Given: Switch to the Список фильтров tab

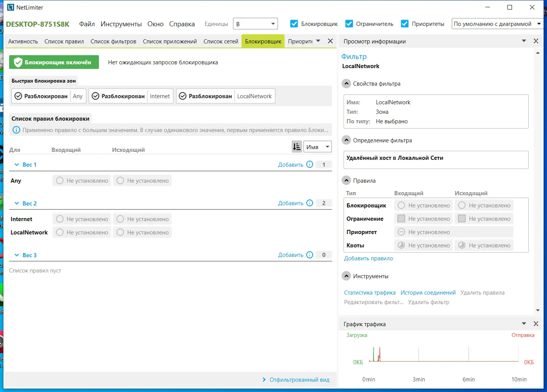Looking at the screenshot, I should pyautogui.click(x=113, y=41).
